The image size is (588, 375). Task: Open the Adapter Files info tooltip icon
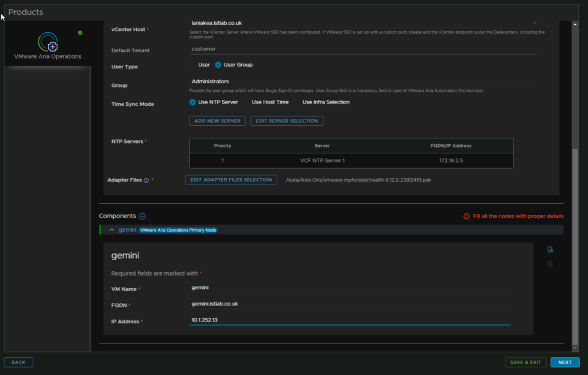(x=146, y=180)
